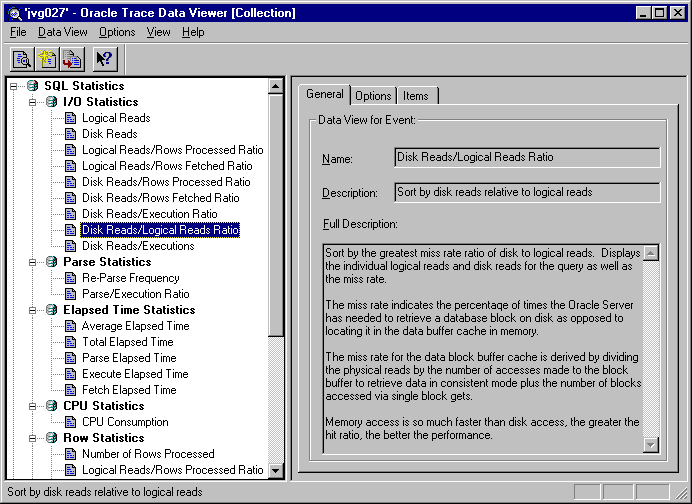692x504 pixels.
Task: Collapse the SQL Statistics root node
Action: click(x=14, y=86)
